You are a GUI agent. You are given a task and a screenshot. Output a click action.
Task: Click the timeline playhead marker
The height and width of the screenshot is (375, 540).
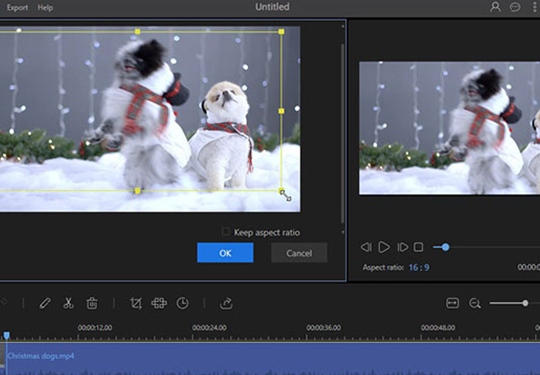pyautogui.click(x=7, y=335)
